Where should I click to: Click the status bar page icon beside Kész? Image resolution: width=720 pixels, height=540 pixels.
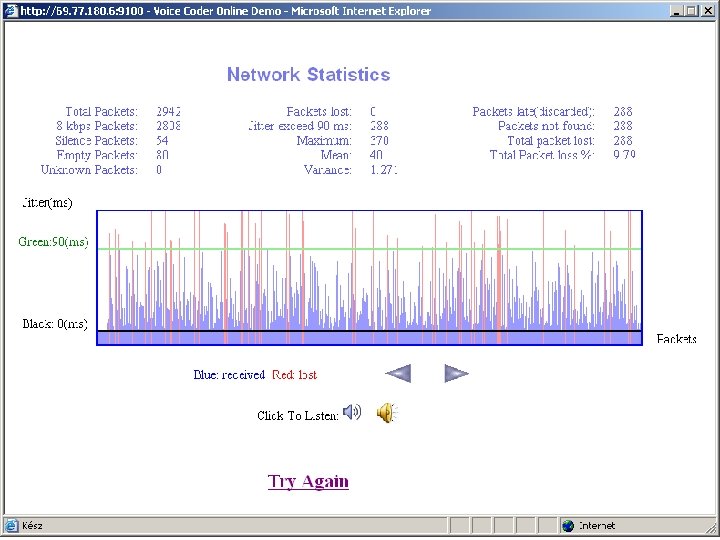click(11, 525)
